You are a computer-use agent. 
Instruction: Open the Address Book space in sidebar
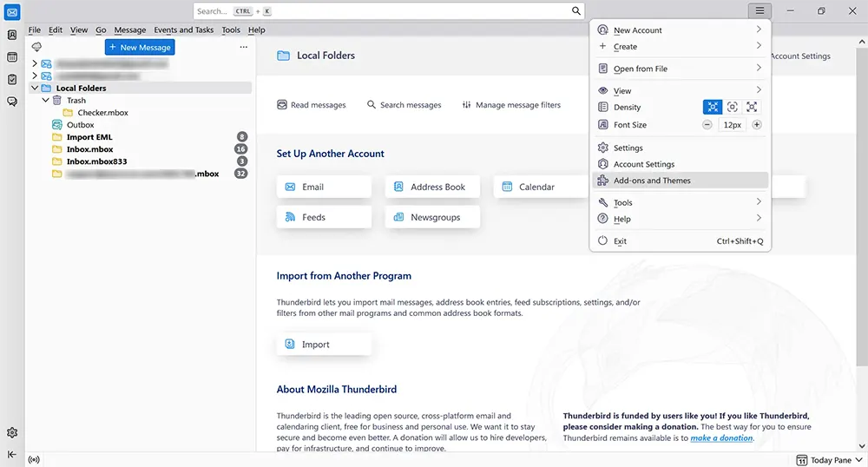click(12, 35)
